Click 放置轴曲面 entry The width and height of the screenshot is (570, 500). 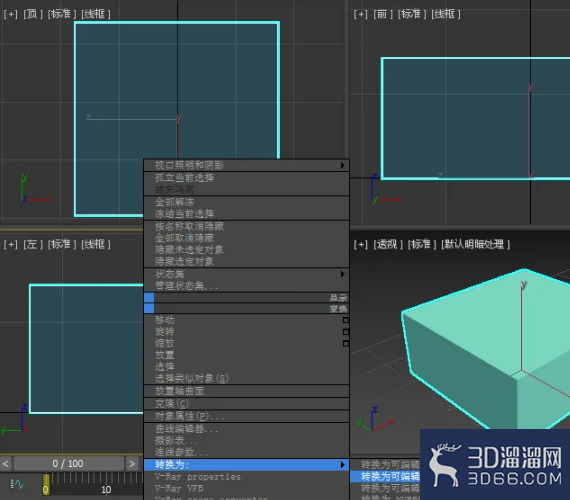pyautogui.click(x=246, y=391)
